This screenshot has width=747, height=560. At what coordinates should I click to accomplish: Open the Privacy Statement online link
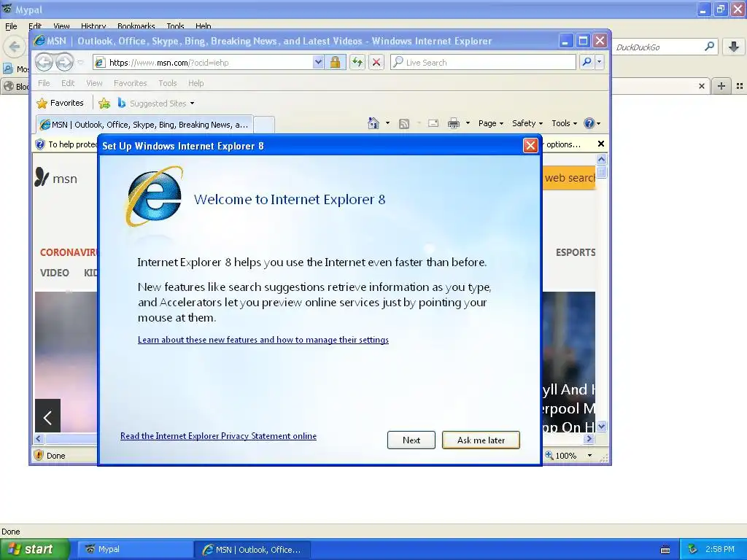[218, 436]
